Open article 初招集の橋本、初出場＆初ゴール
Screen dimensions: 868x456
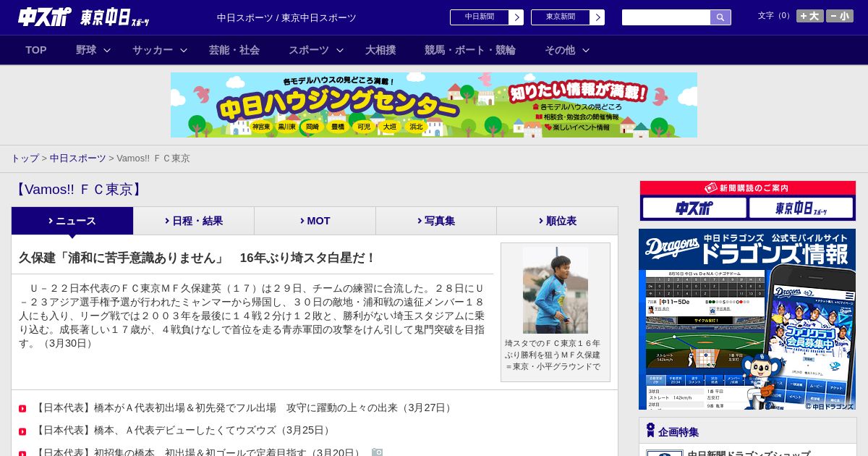coord(198,452)
